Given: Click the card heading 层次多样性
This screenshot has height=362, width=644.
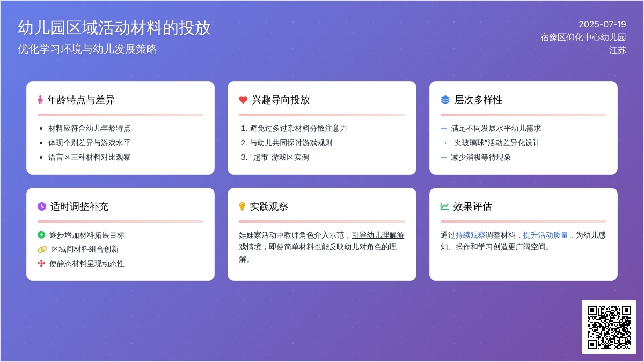Looking at the screenshot, I should [479, 100].
